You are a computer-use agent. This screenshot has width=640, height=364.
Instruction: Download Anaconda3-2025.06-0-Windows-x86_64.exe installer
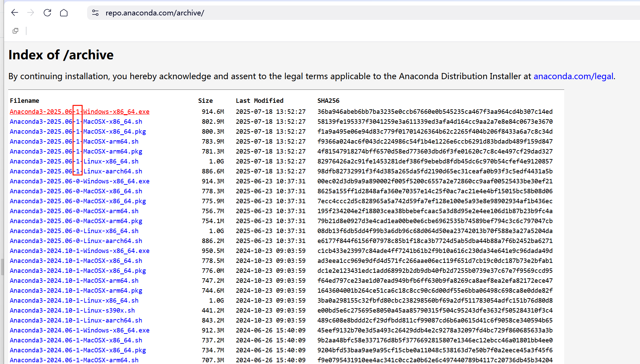click(x=79, y=181)
